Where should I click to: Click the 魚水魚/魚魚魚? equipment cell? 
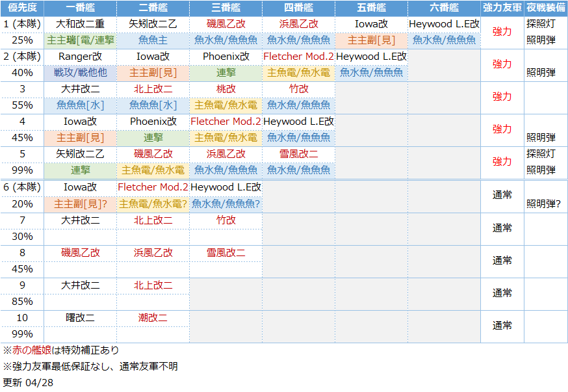tap(226, 204)
